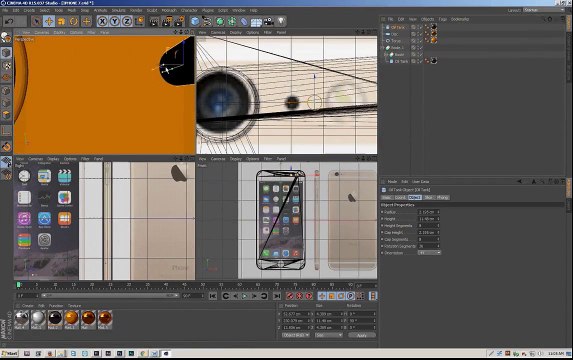This screenshot has width=573, height=360.
Task: Render to Picture Viewer icon
Action: [167, 21]
